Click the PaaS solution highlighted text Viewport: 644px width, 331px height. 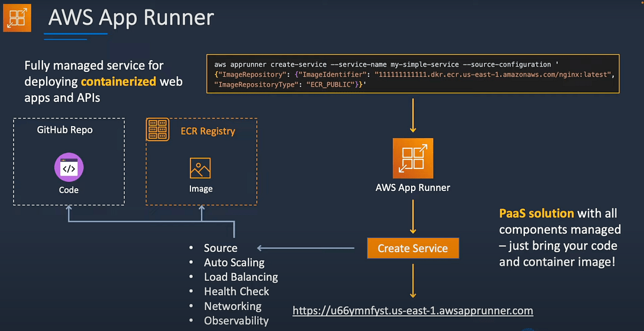[536, 213]
